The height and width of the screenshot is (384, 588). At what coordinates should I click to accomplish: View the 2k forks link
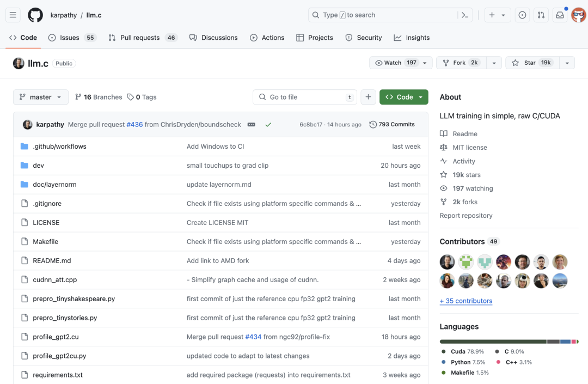coord(459,202)
